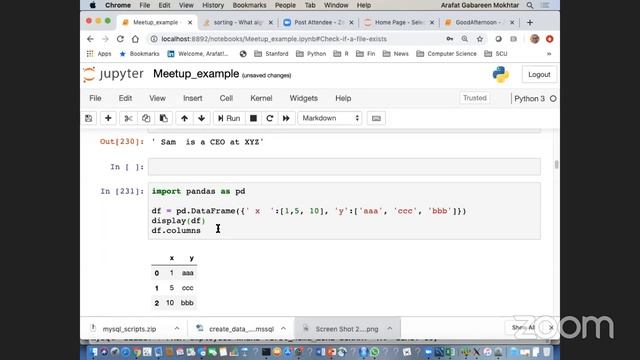Click the Python logo icon
Viewport: 640px width, 360px height.
tap(500, 75)
